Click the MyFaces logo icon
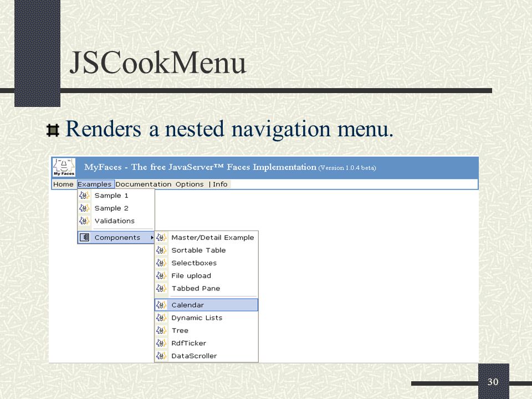The image size is (532, 399). 64,167
